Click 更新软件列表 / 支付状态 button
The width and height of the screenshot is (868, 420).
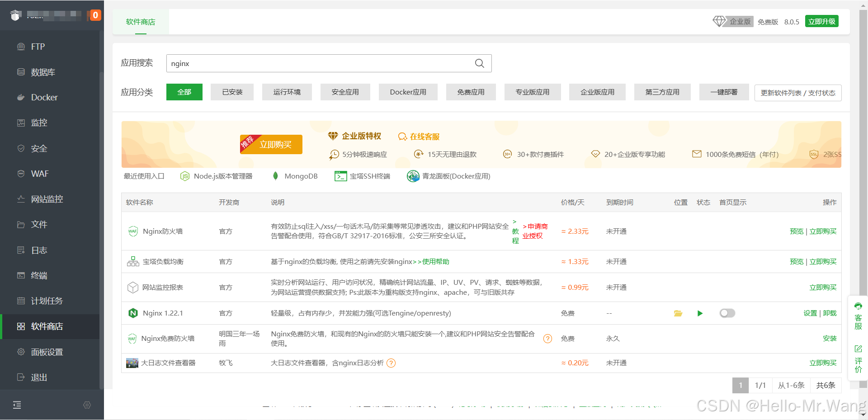[798, 93]
